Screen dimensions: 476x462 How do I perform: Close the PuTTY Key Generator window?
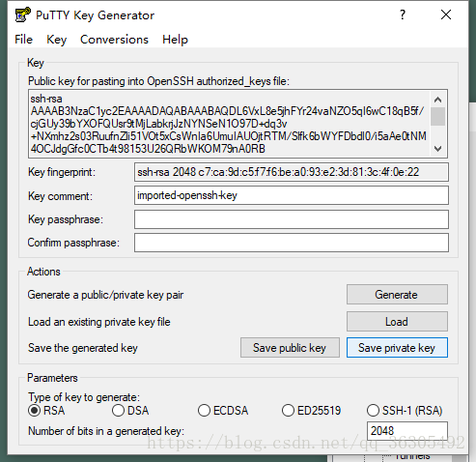coord(446,14)
